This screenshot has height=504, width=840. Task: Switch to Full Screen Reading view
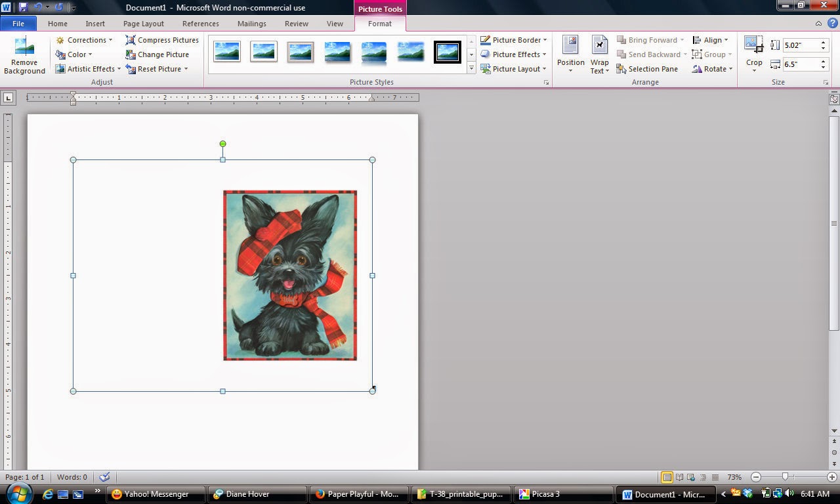[679, 477]
